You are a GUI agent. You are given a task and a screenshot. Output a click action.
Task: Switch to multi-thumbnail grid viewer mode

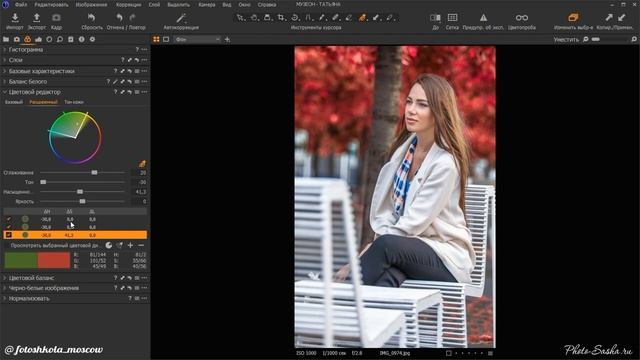click(156, 40)
